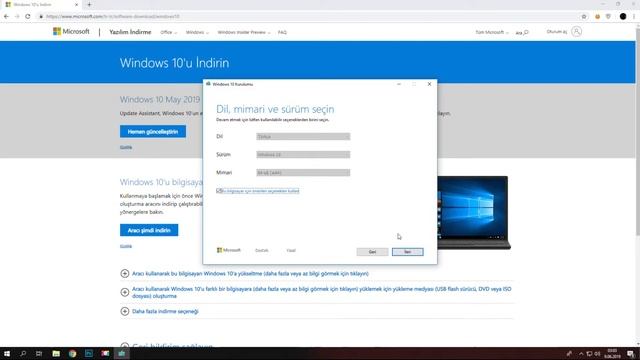Open the Windows Start menu

point(7,353)
